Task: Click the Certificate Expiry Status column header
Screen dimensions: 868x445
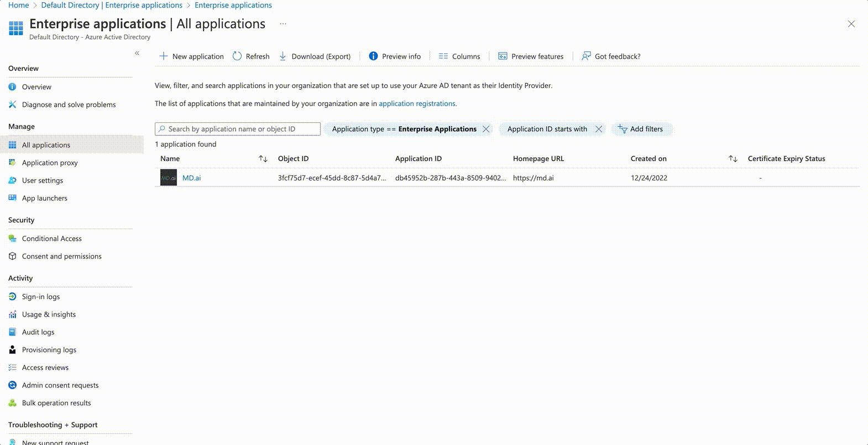Action: [x=787, y=159]
